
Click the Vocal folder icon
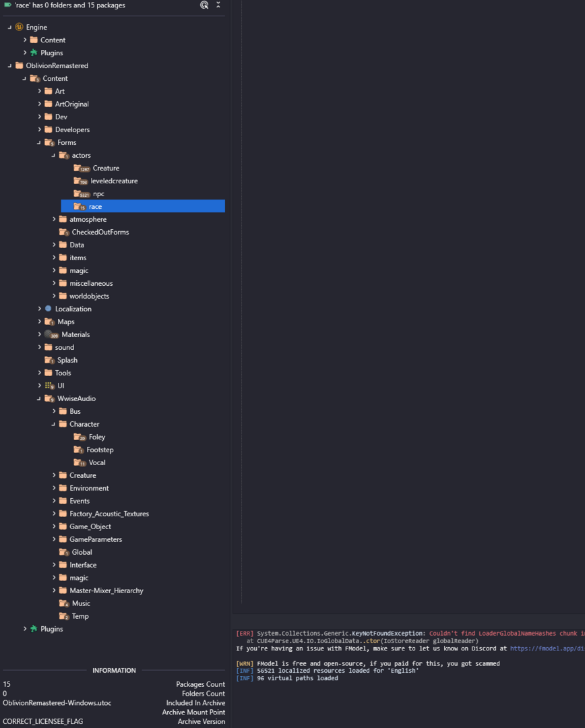coord(80,462)
